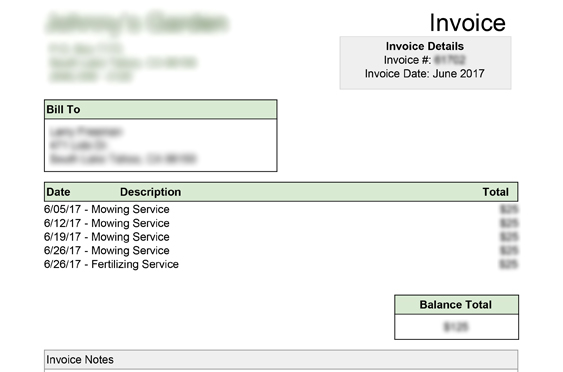This screenshot has height=372, width=563.
Task: Select the Balance Total header
Action: [x=456, y=305]
